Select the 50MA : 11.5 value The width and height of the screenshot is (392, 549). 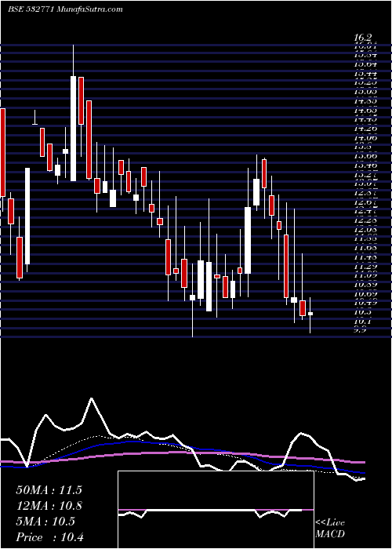pos(49,490)
